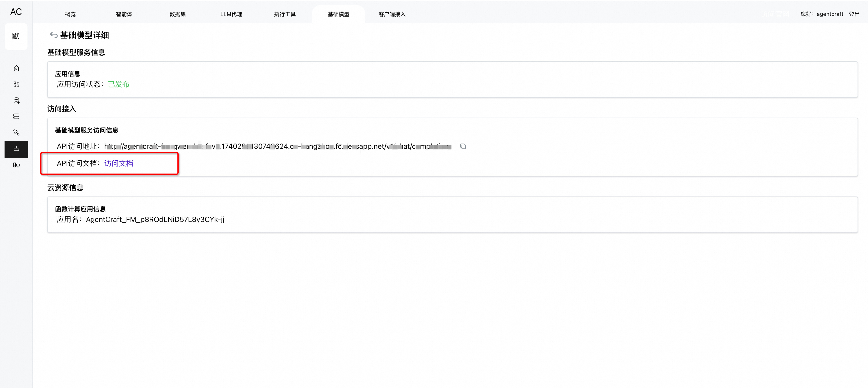Viewport: 868px width, 388px height.
Task: Click the 基础模型服务信息 section heading
Action: point(76,52)
